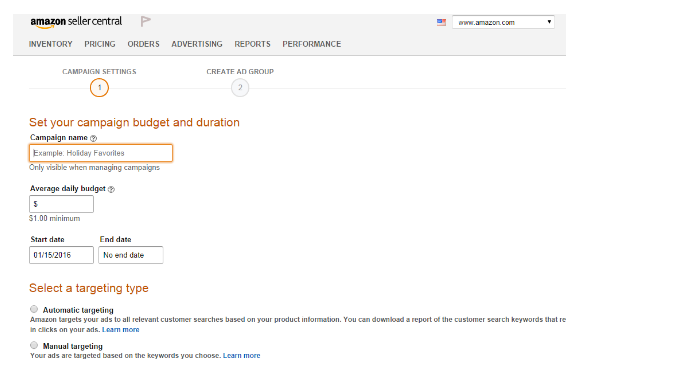Open the End date picker field

point(131,255)
